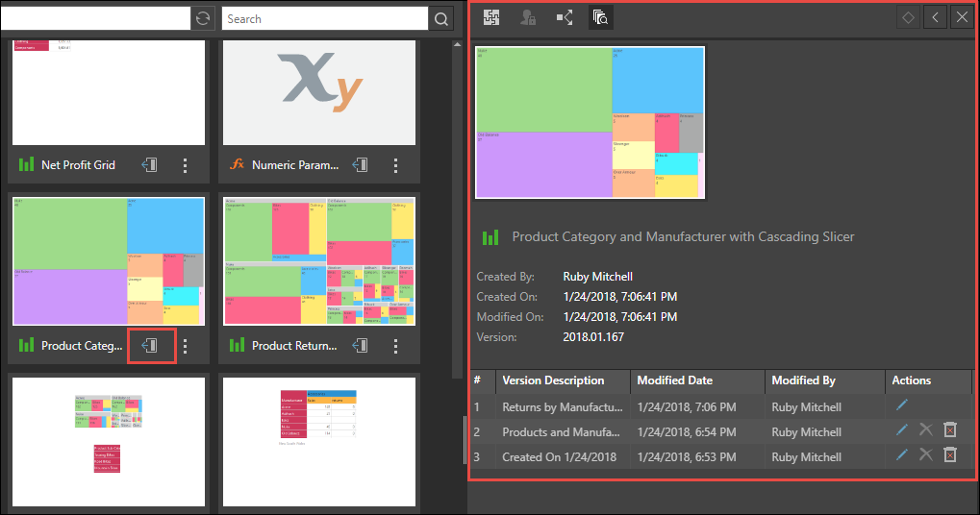Click the X icon for version 3

[x=925, y=455]
